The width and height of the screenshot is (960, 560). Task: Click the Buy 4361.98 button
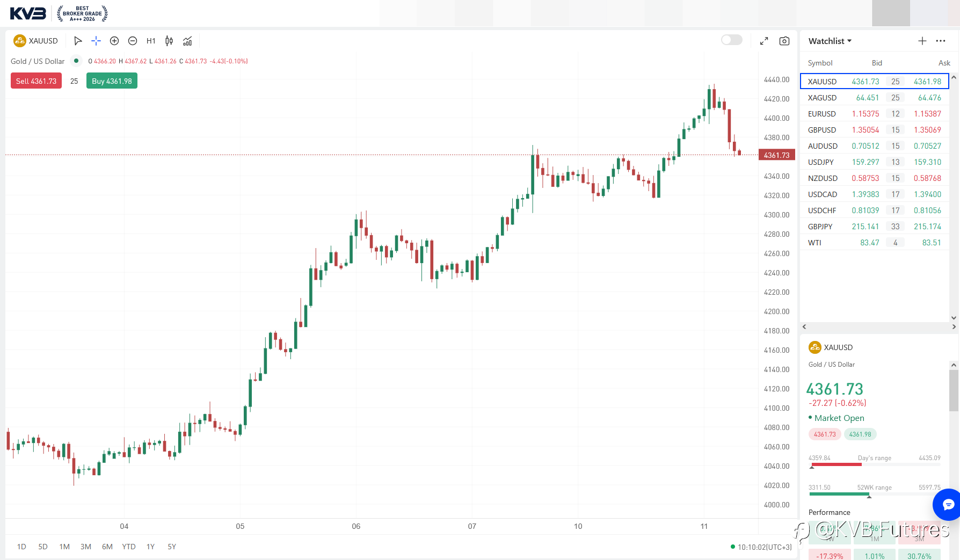point(112,81)
